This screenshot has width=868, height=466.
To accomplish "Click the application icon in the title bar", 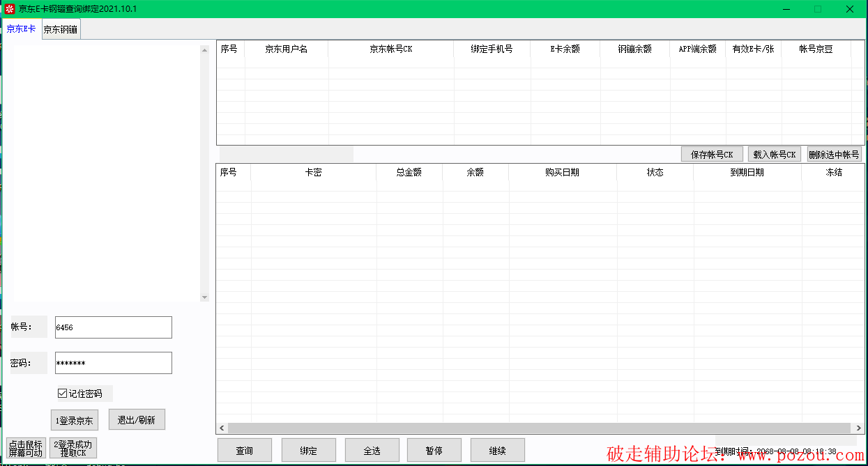I will coord(10,9).
